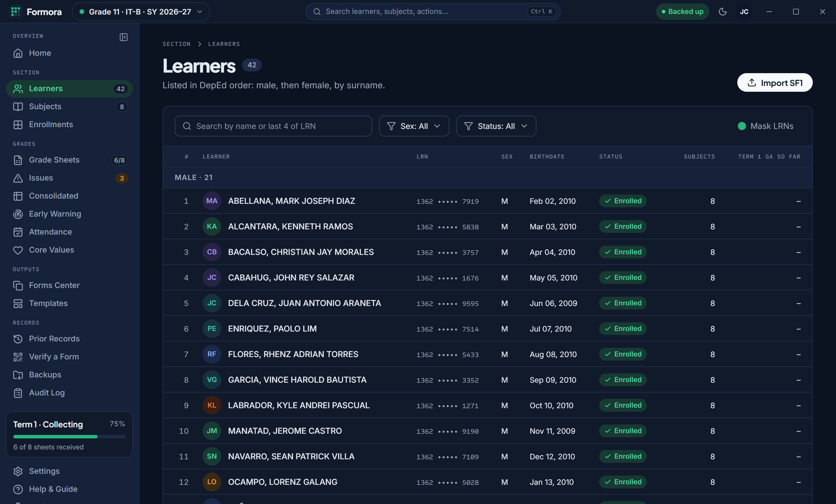Image resolution: width=836 pixels, height=504 pixels.
Task: Click the Audit Log clipboard icon
Action: click(18, 393)
